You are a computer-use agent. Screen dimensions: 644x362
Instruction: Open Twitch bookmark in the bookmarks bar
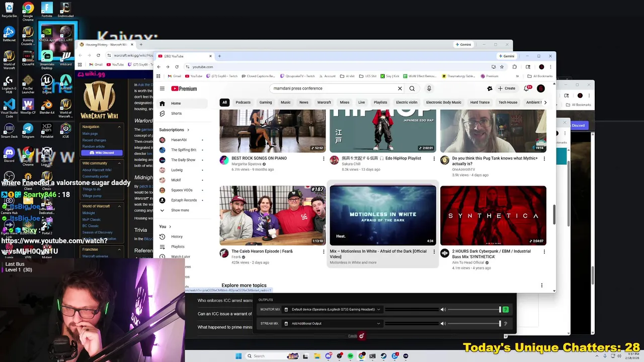222,76
